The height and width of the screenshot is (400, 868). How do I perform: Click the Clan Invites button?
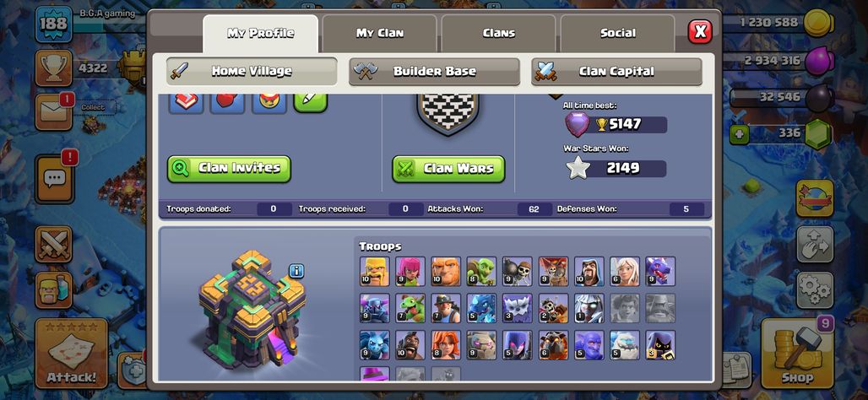229,169
